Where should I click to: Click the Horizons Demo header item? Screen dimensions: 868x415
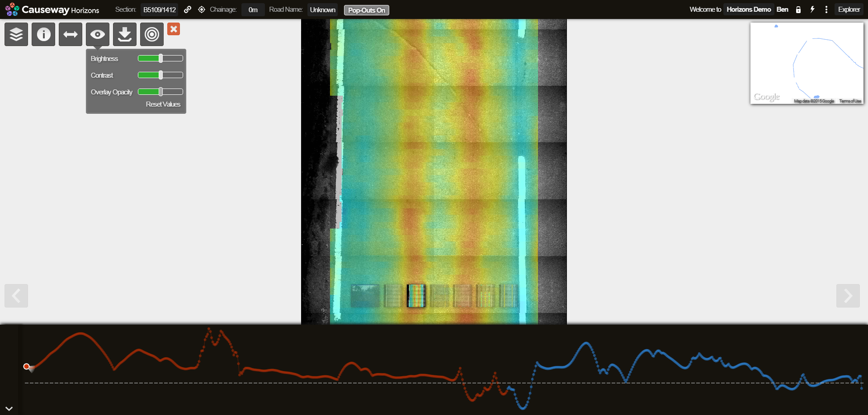(x=749, y=9)
